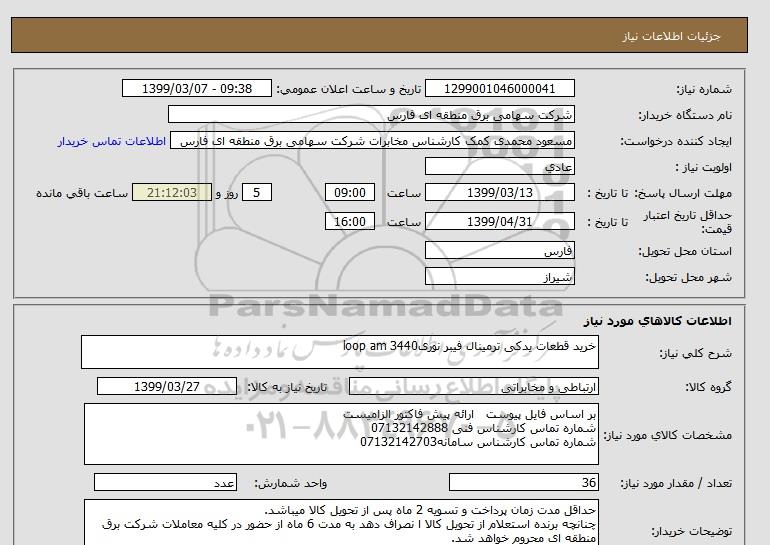Click the price validity time 16:00

350,221
